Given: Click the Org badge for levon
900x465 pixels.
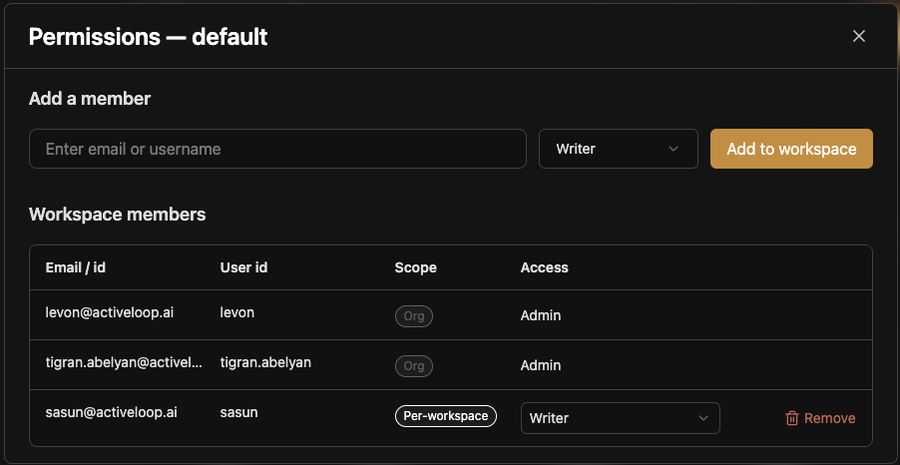Looking at the screenshot, I should (x=414, y=316).
